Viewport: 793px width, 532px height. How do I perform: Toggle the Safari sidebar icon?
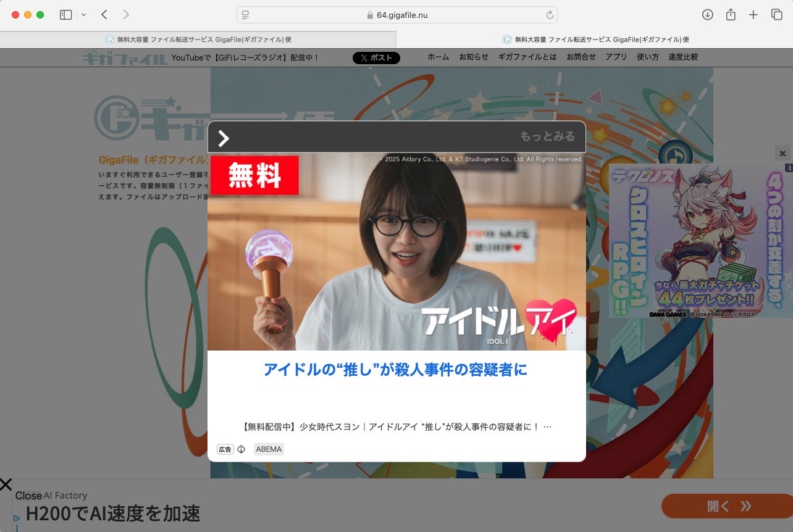click(65, 15)
